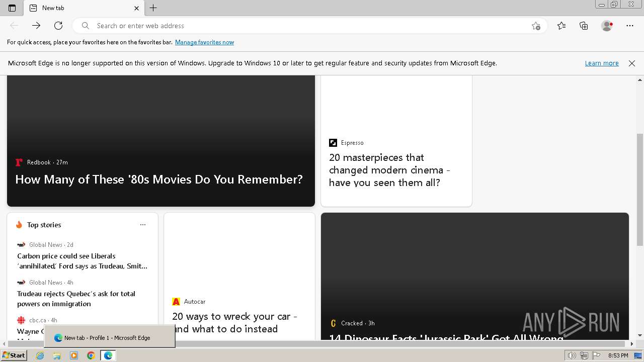Image resolution: width=644 pixels, height=362 pixels.
Task: Click the Espresso source logo
Action: click(333, 143)
